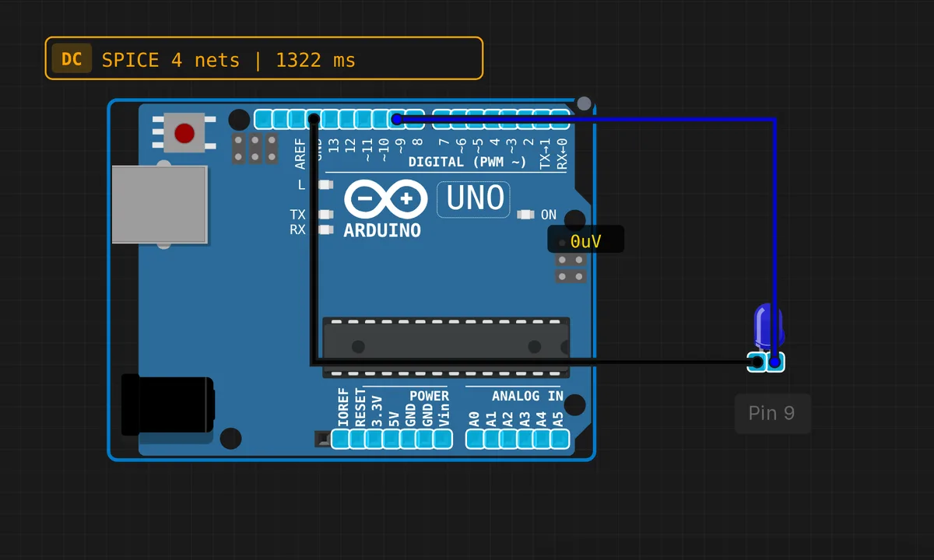Click the Pin 9 tooltip label
The width and height of the screenshot is (934, 560).
tap(773, 413)
